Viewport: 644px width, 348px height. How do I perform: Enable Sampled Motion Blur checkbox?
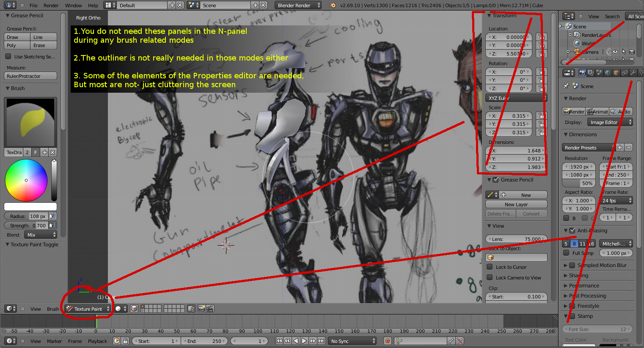[572, 265]
